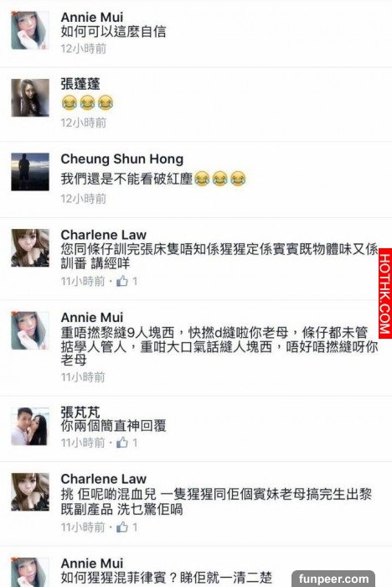The image size is (392, 587).
Task: Click the Charlene Law name above 挑 佢呢啲混血兒
Action: (103, 479)
